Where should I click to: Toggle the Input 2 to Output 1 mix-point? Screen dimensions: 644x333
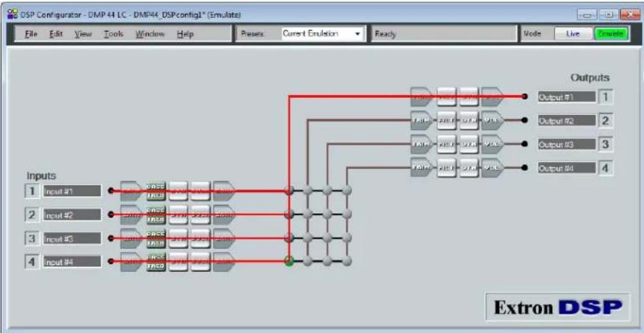pyautogui.click(x=289, y=214)
